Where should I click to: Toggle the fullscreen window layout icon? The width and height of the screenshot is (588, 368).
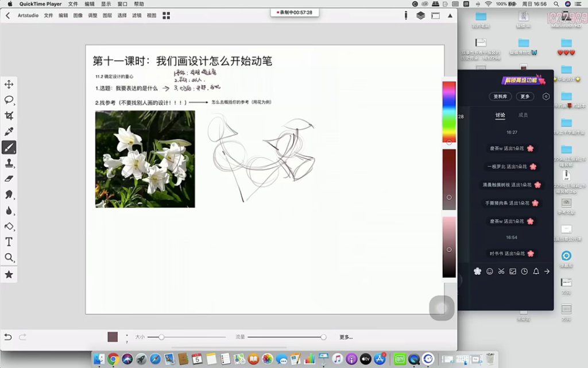click(x=435, y=16)
